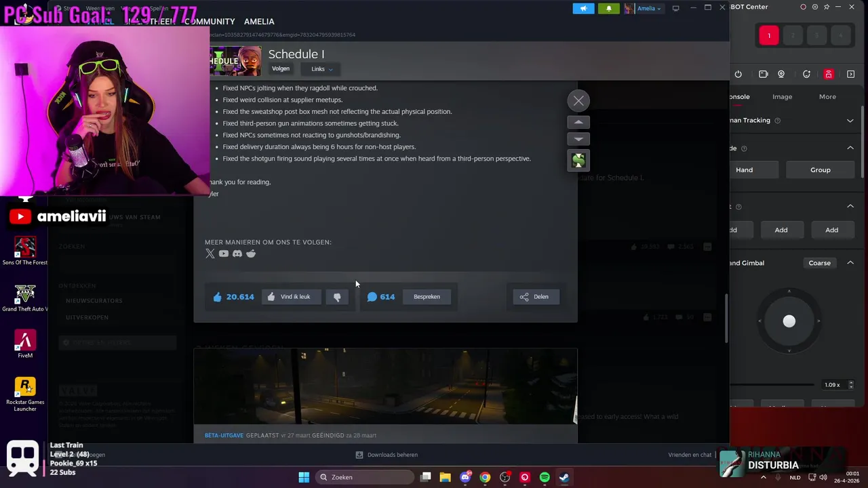Open the YouTube follow link icon

(224, 253)
